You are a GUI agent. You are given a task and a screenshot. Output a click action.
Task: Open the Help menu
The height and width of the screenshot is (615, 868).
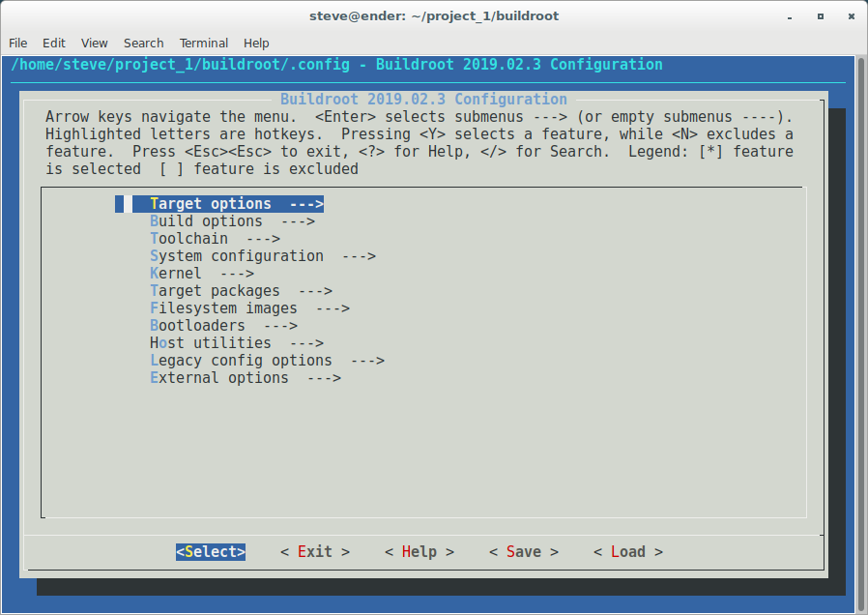click(256, 43)
